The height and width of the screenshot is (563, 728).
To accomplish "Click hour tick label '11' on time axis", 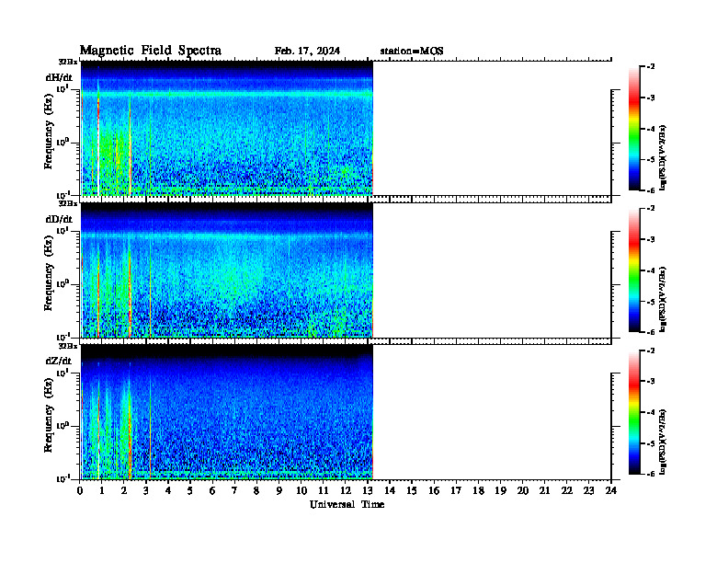I will [324, 491].
